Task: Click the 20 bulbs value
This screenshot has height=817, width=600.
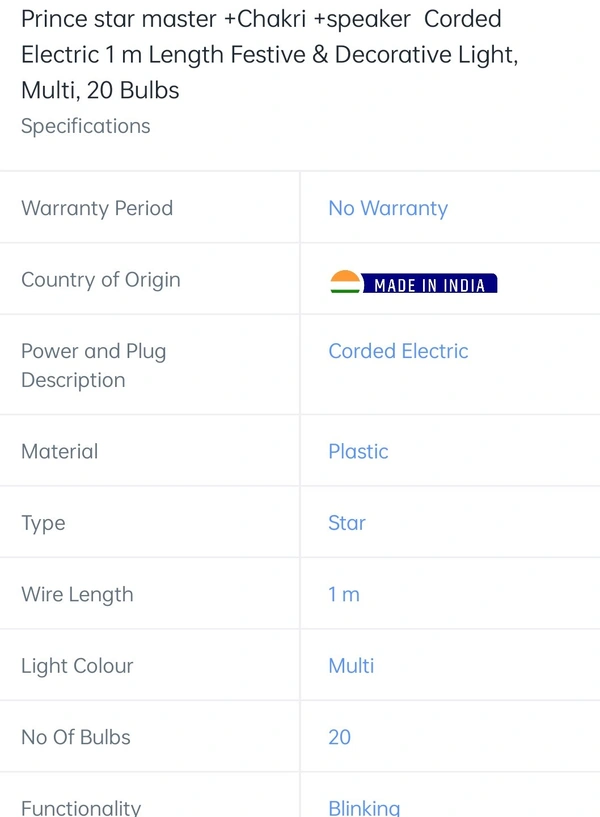Action: tap(340, 737)
